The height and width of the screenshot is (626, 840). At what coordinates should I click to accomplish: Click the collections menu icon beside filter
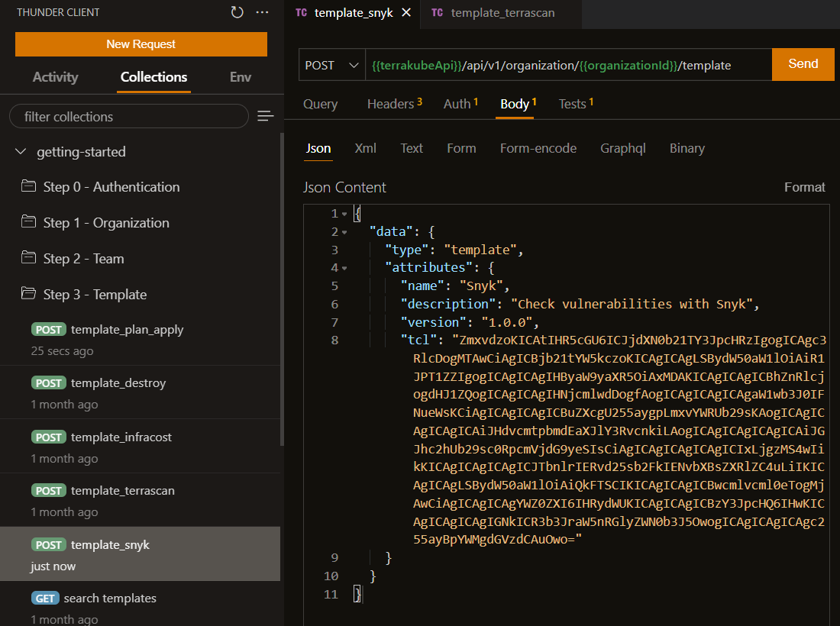coord(265,116)
